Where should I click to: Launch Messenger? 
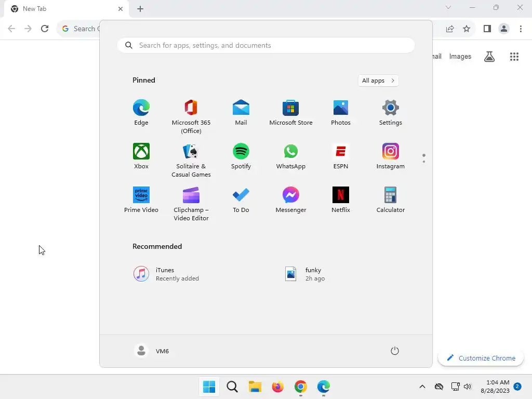click(x=291, y=200)
